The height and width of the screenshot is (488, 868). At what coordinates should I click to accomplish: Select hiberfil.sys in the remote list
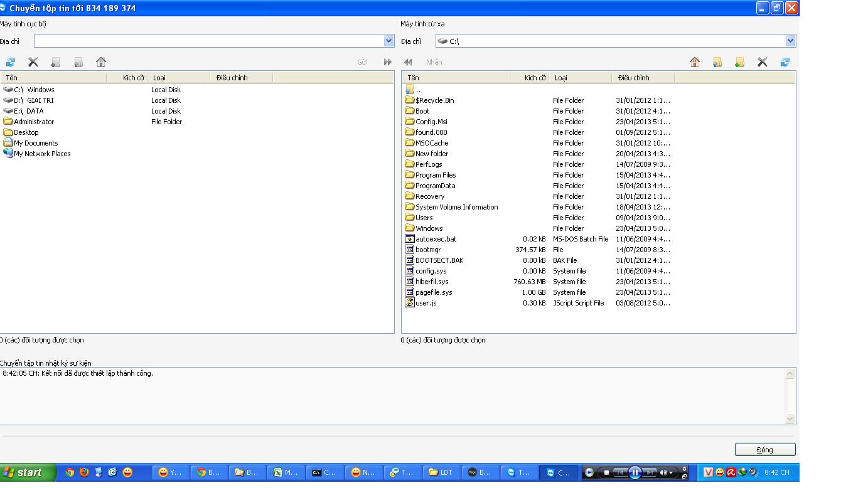click(431, 282)
